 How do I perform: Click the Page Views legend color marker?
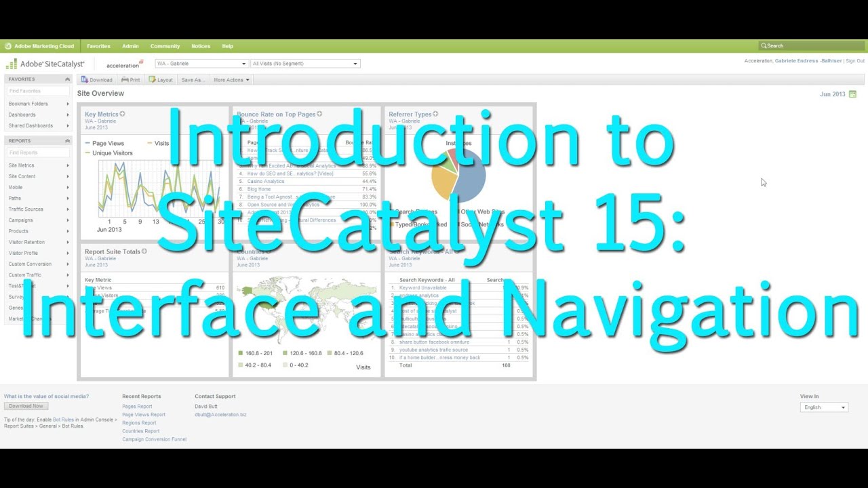tap(88, 144)
